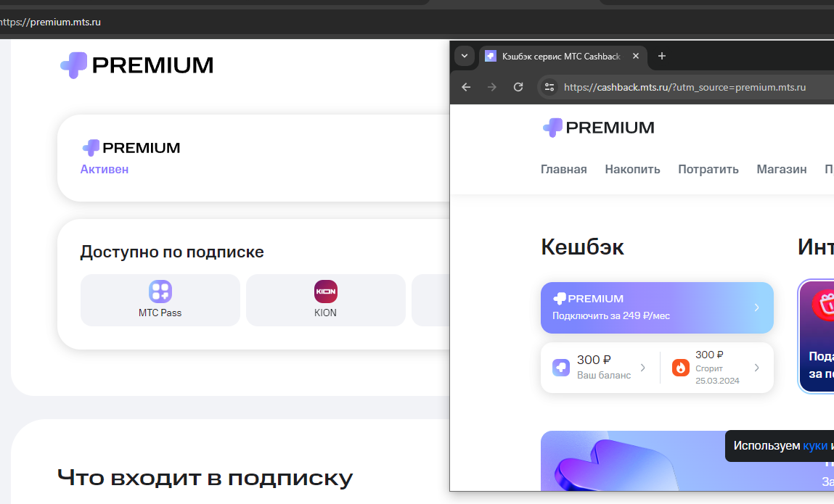Click the PREMIUM icon in the Активен card
The image size is (834, 504).
pyautogui.click(x=91, y=148)
